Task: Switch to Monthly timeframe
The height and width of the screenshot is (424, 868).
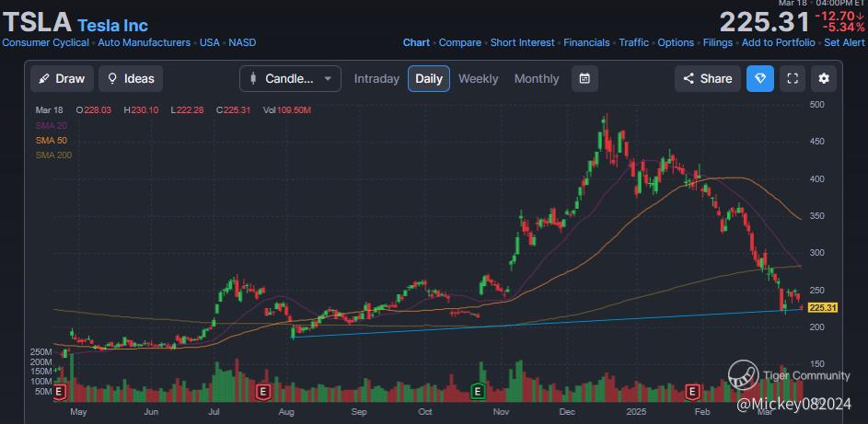Action: 537,79
